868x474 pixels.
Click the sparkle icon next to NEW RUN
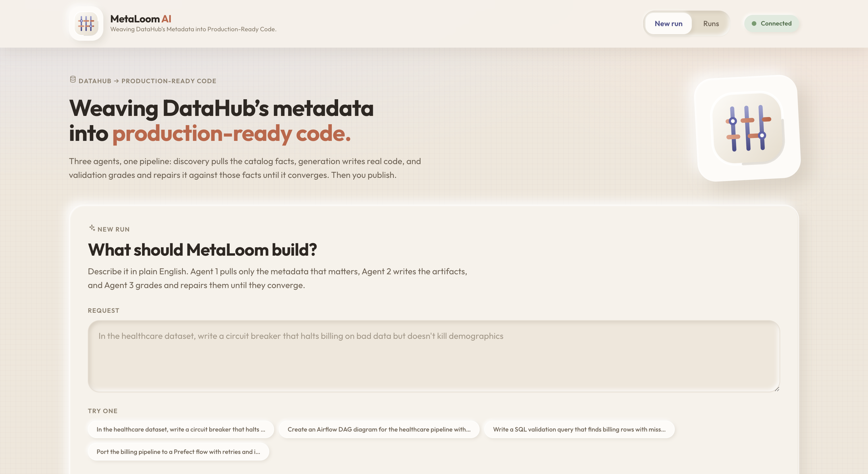coord(92,228)
